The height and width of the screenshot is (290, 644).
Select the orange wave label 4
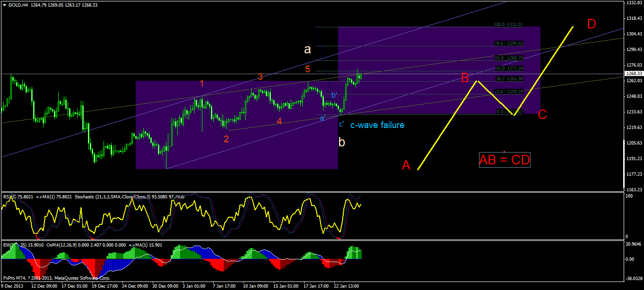pos(279,121)
